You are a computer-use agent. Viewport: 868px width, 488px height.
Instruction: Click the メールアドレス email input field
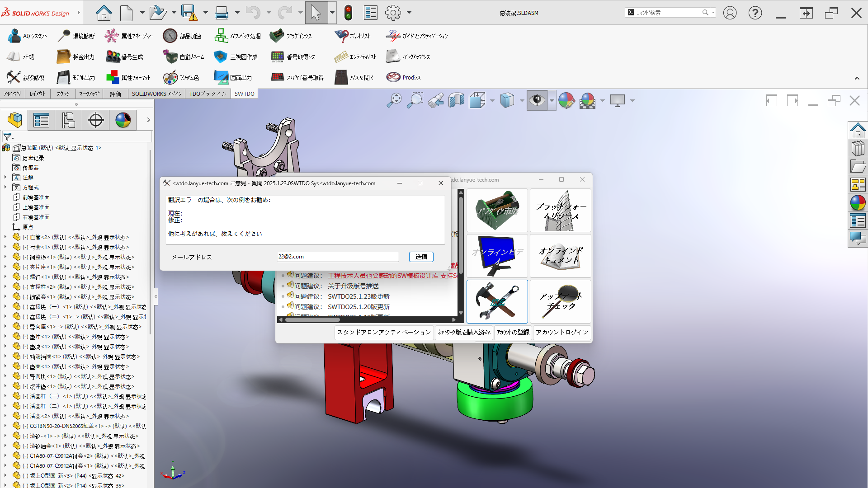point(337,257)
